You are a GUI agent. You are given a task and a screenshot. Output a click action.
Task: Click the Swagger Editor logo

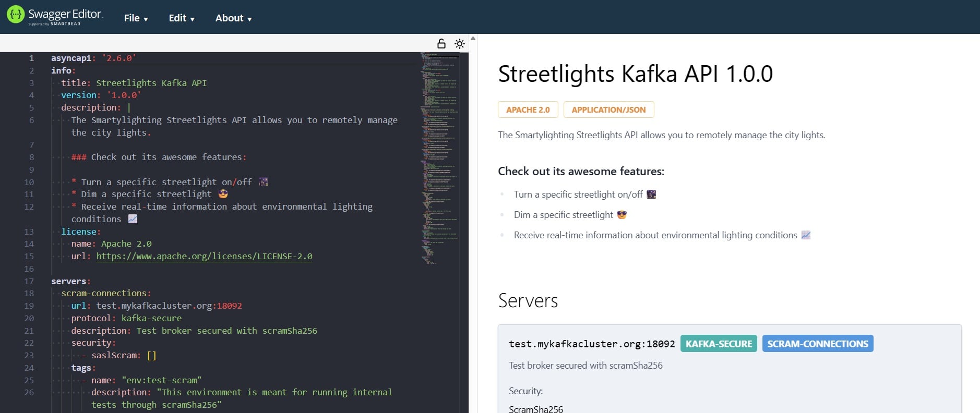click(55, 16)
